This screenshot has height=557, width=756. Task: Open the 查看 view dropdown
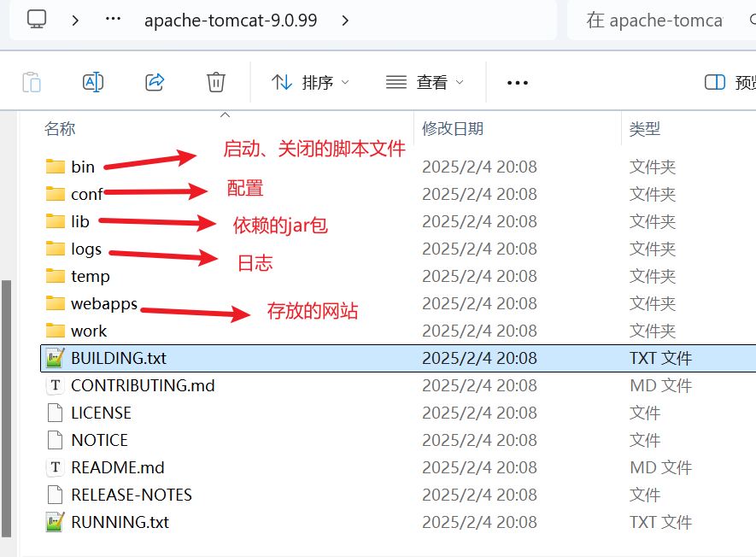click(x=425, y=83)
